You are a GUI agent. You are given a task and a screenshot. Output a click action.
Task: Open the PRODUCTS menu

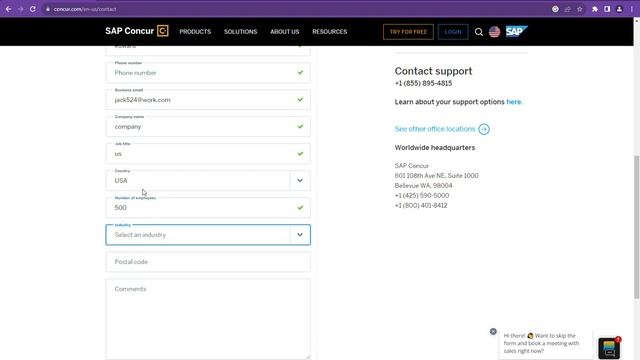click(195, 31)
